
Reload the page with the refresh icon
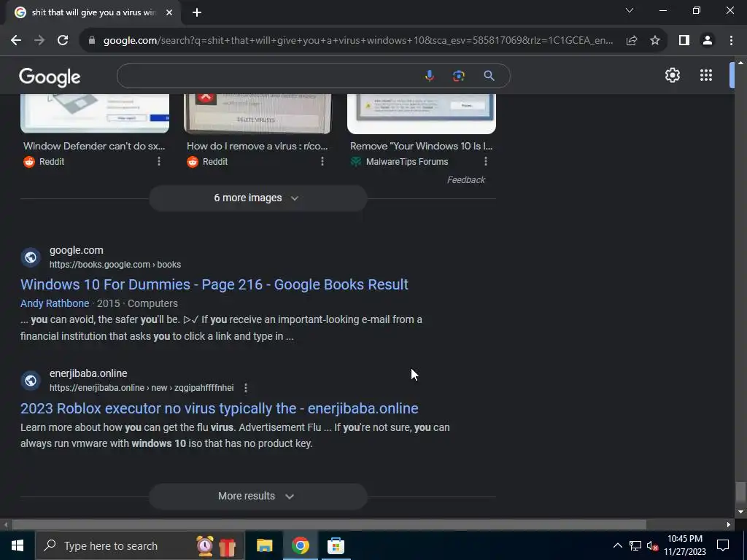tap(63, 41)
